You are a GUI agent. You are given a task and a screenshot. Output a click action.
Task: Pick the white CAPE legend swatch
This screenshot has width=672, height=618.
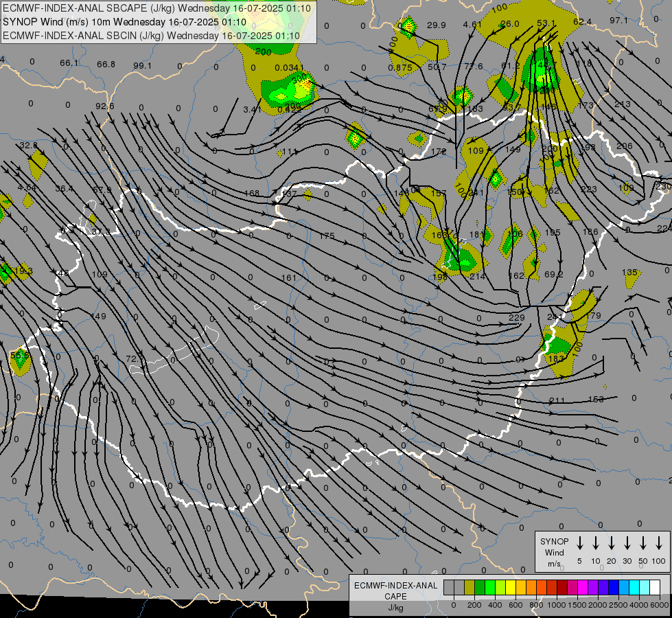click(x=655, y=588)
